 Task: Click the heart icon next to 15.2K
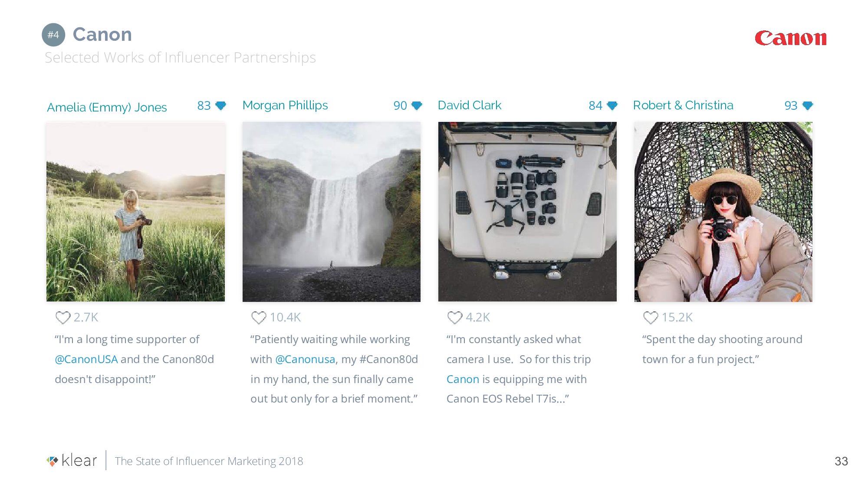(651, 318)
